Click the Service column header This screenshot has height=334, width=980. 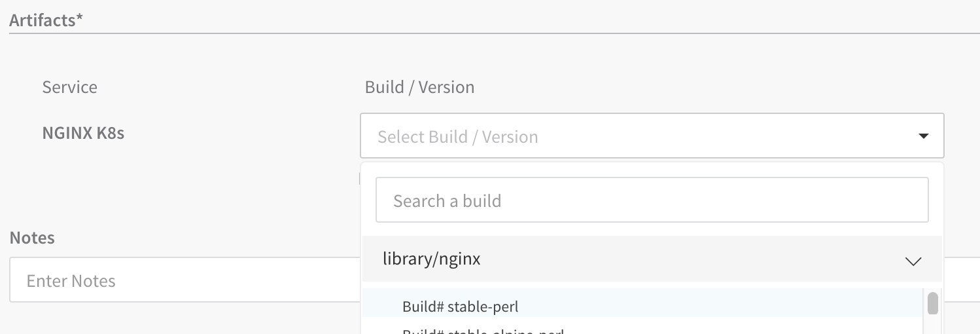(70, 87)
